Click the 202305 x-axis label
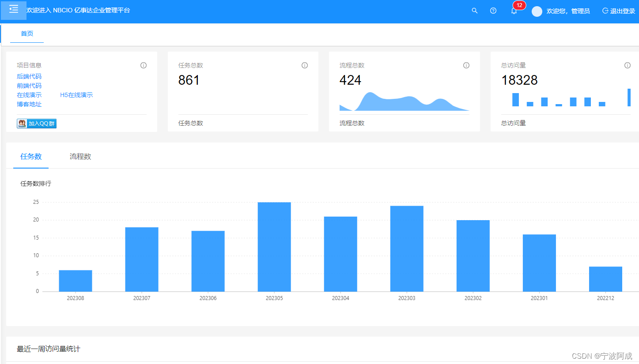The height and width of the screenshot is (364, 639). (x=274, y=298)
